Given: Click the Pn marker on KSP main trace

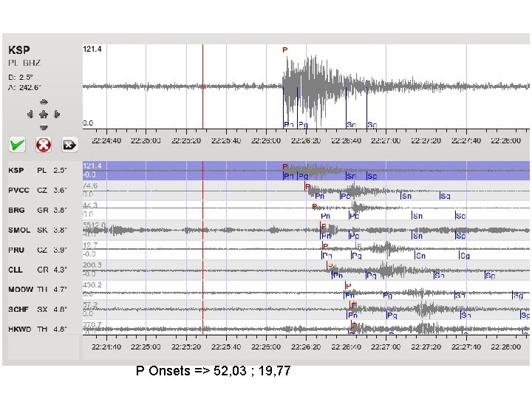Looking at the screenshot, I should pyautogui.click(x=289, y=125).
